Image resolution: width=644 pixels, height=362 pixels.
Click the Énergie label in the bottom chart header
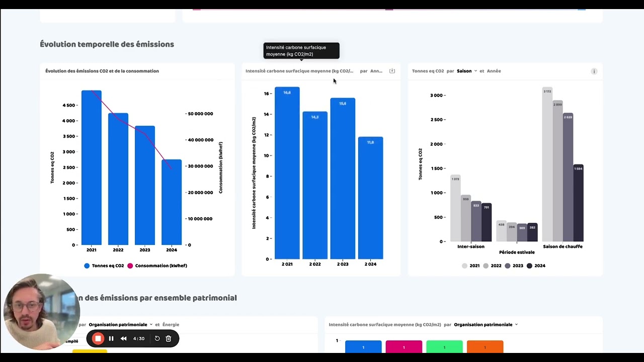click(x=171, y=324)
